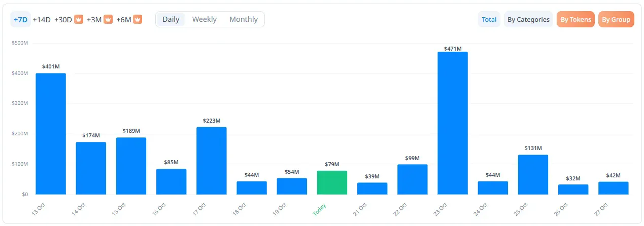Select the Daily interval tab
644x226 pixels.
click(x=171, y=19)
